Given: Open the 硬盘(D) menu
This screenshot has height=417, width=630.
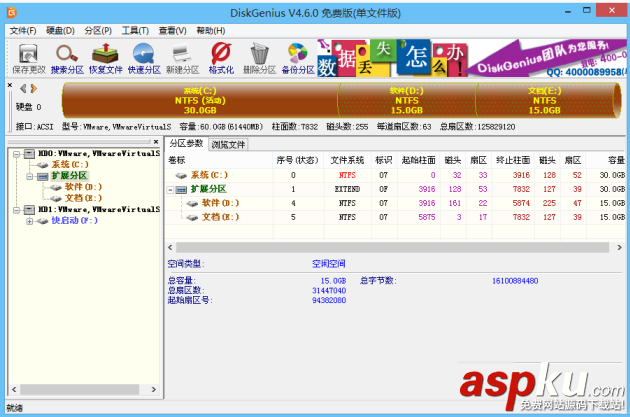Looking at the screenshot, I should point(60,31).
